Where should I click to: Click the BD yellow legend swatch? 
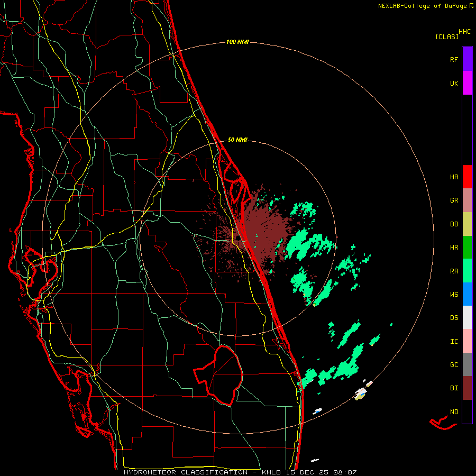coord(467,224)
